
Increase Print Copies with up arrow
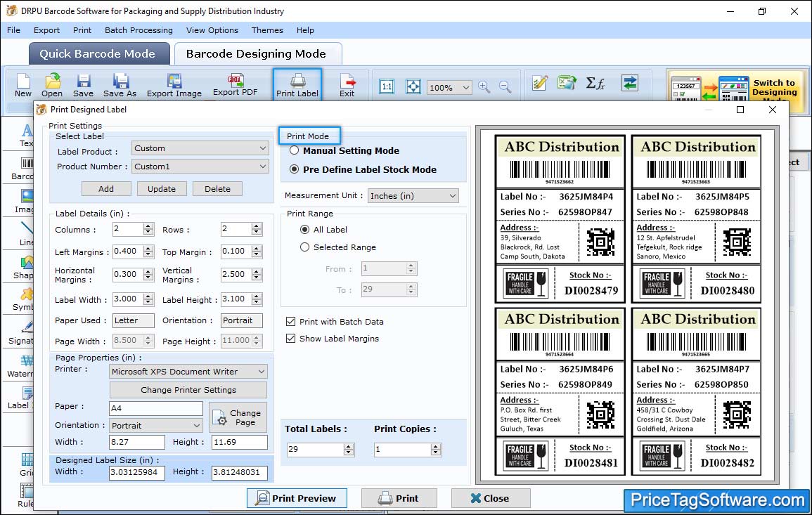pos(436,446)
